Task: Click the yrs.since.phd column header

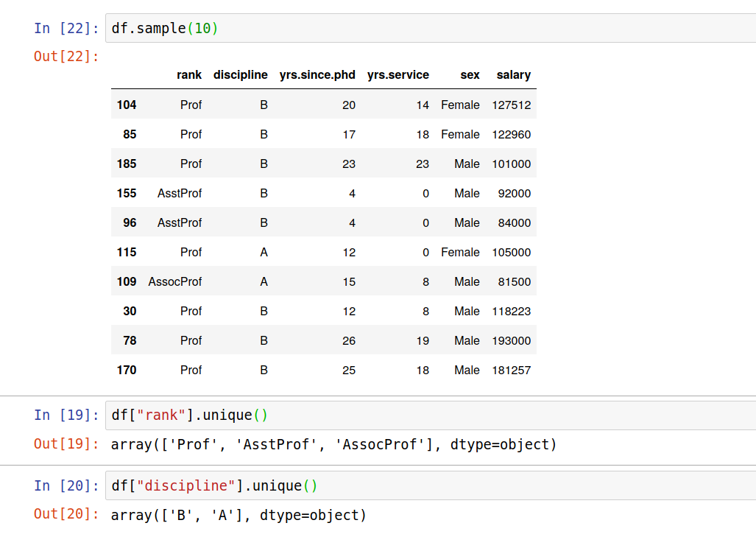Action: tap(317, 74)
